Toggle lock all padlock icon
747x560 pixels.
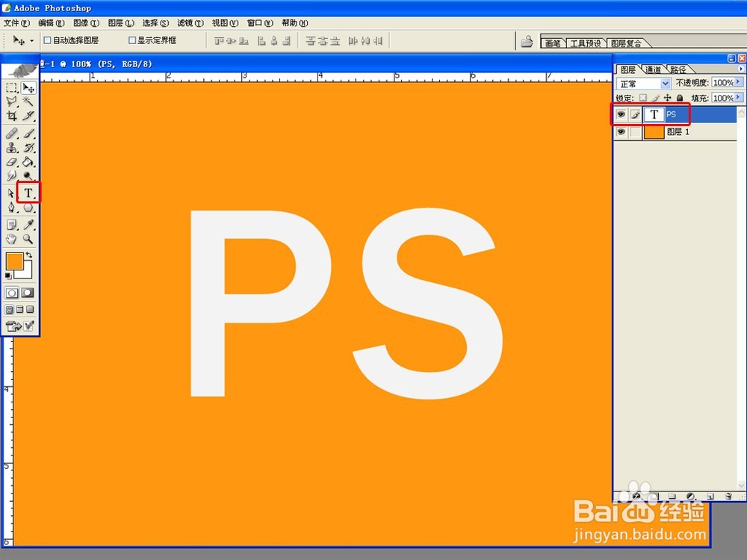[x=680, y=98]
